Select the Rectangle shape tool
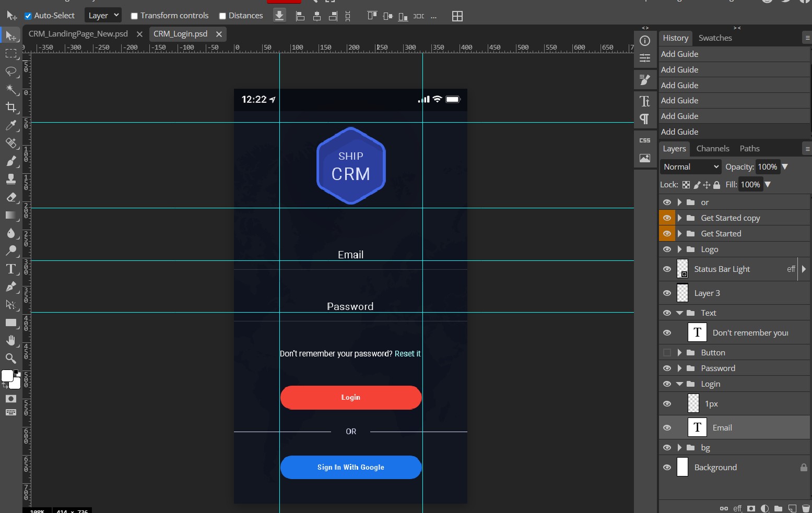The image size is (812, 513). tap(11, 323)
